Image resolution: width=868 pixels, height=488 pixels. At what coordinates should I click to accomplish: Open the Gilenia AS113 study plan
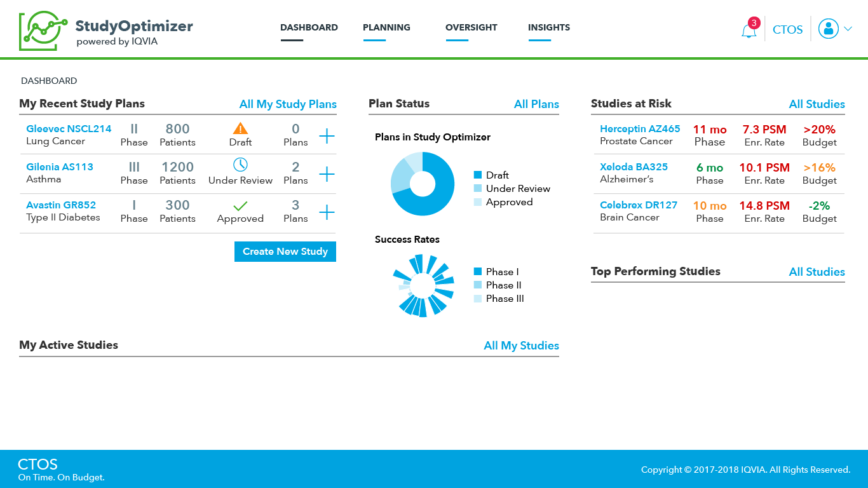pos(60,166)
